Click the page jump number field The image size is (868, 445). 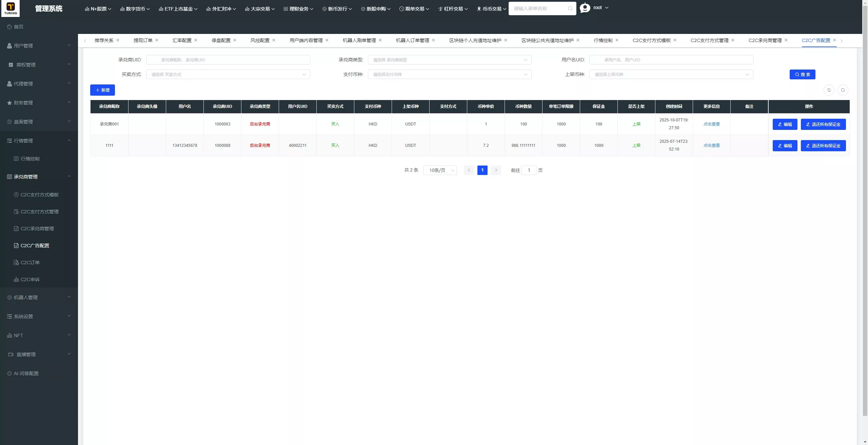(529, 170)
